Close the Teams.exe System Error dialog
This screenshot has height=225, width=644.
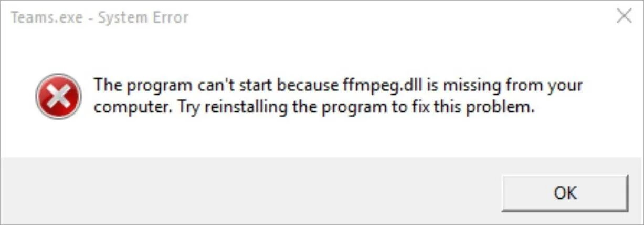click(624, 16)
